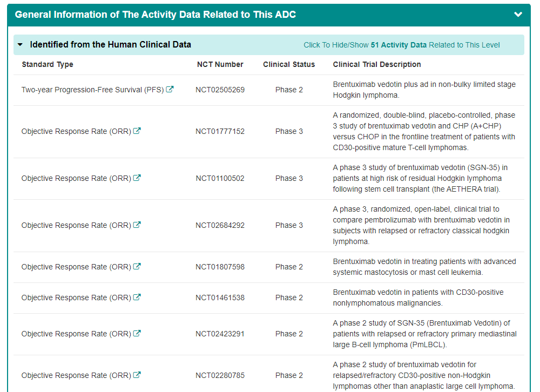This screenshot has width=540, height=392.
Task: Click the Clinical Status column header
Action: tap(289, 64)
